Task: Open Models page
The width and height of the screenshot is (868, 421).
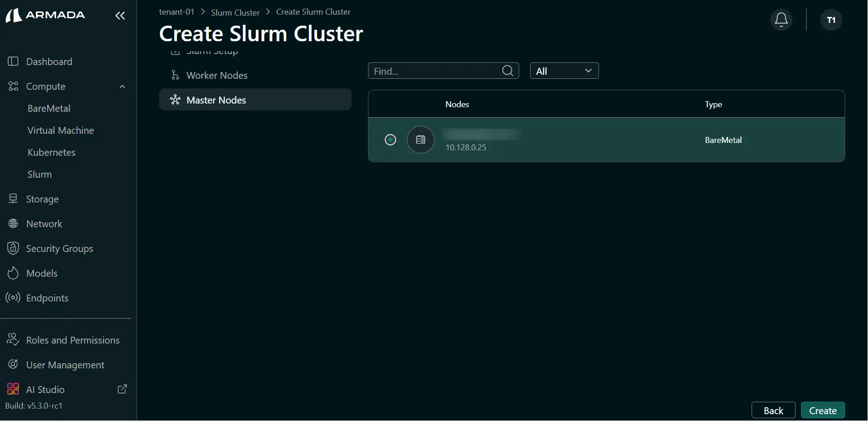Action: click(42, 273)
